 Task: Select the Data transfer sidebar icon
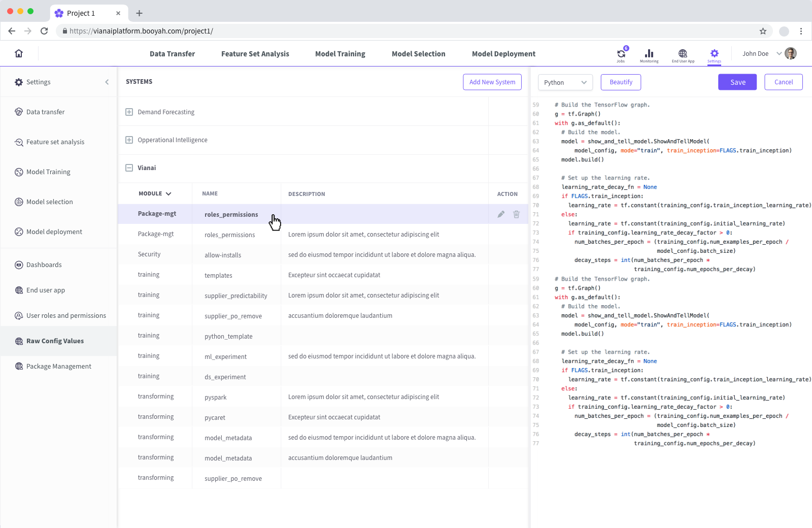[x=19, y=112]
